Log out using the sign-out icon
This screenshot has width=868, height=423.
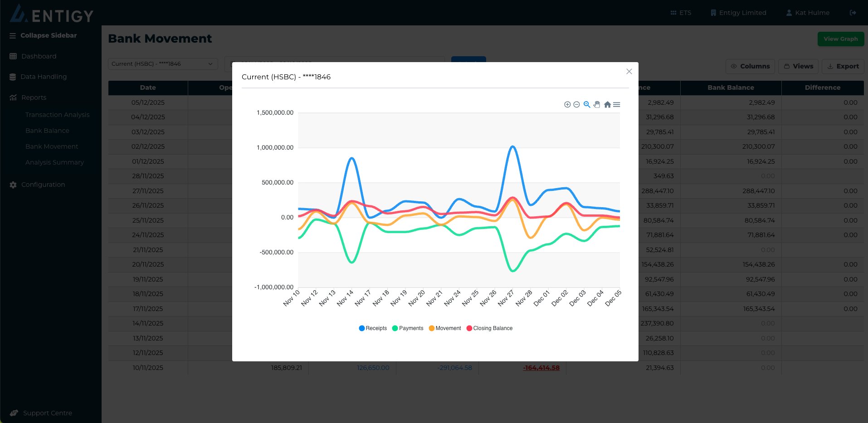point(853,12)
